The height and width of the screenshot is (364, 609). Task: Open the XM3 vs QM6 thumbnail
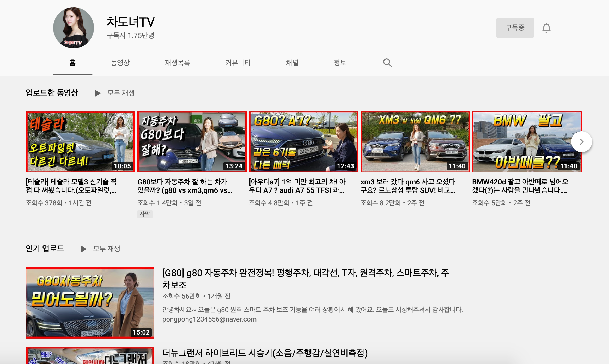415,142
